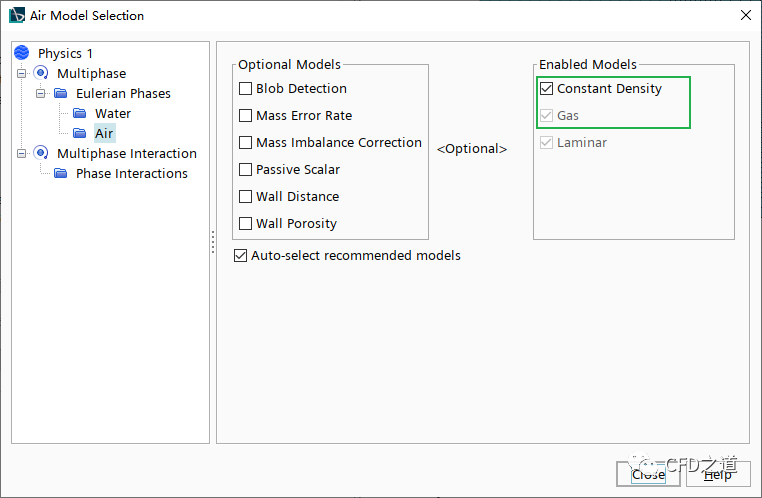Viewport: 762px width, 498px height.
Task: Click the vertical splitter handle between panels
Action: tap(213, 242)
